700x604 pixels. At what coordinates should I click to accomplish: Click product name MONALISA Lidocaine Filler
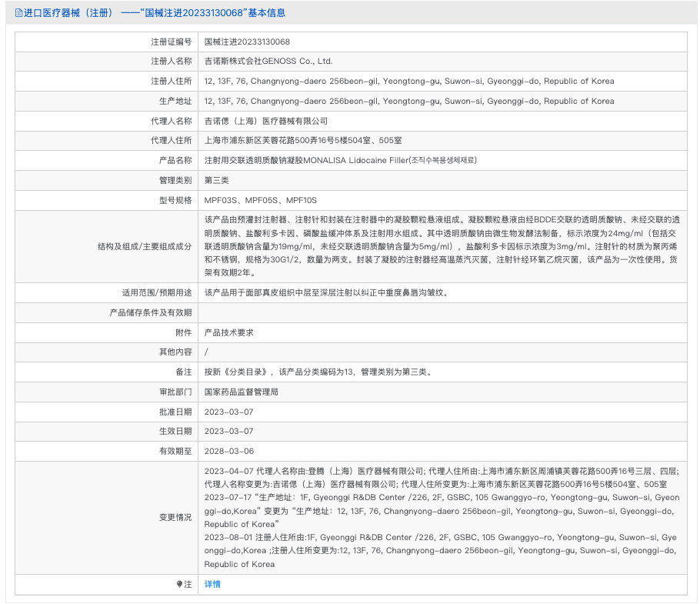click(x=340, y=161)
